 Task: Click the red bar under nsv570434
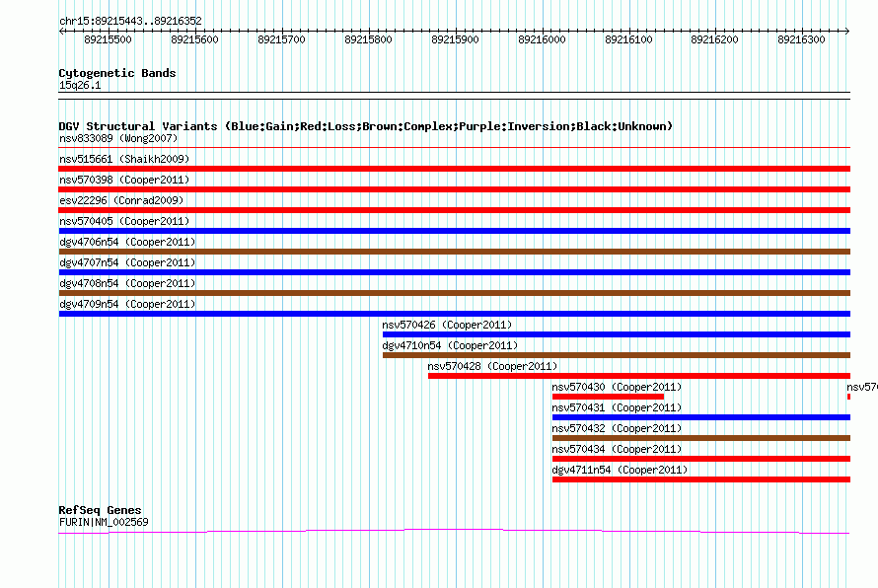(701, 459)
